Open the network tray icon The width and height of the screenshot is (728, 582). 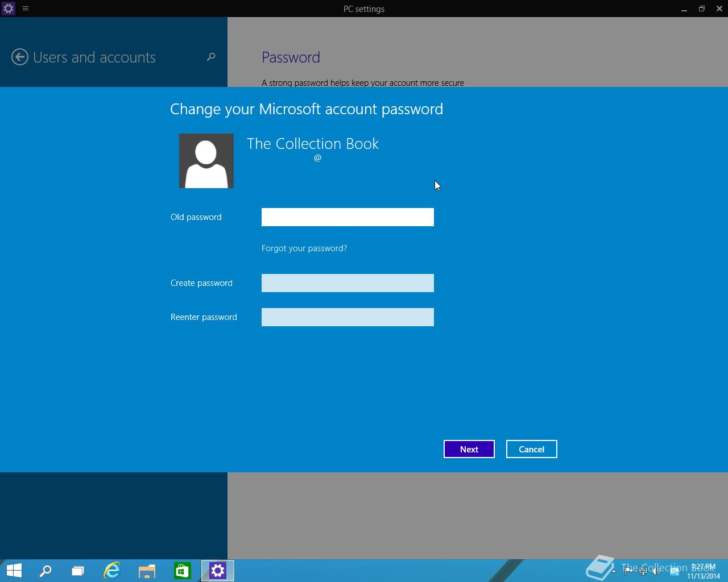(x=643, y=571)
